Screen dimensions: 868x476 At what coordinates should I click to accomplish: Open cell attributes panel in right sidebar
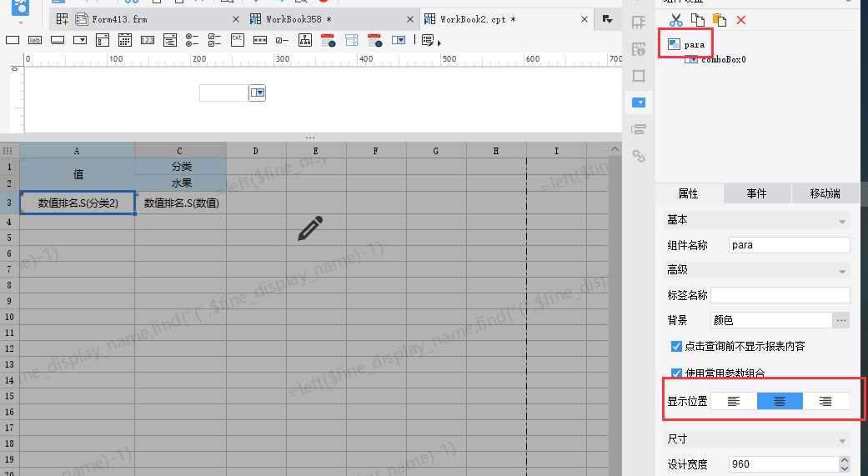point(639,48)
